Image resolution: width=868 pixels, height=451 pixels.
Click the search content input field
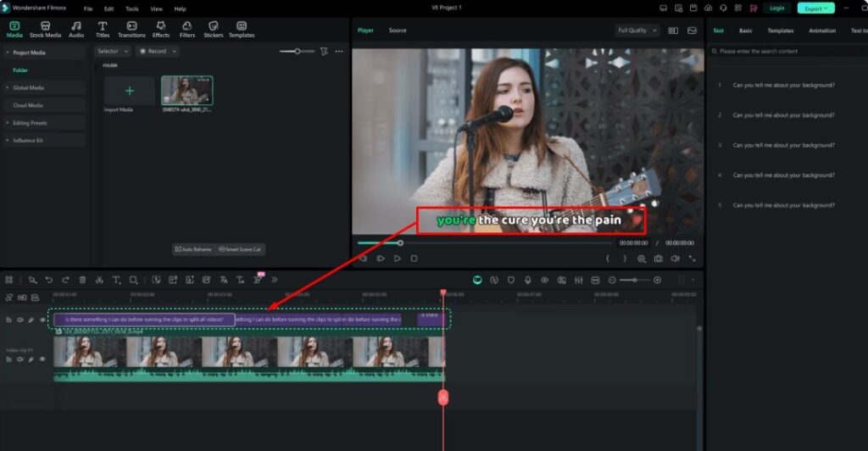point(789,51)
